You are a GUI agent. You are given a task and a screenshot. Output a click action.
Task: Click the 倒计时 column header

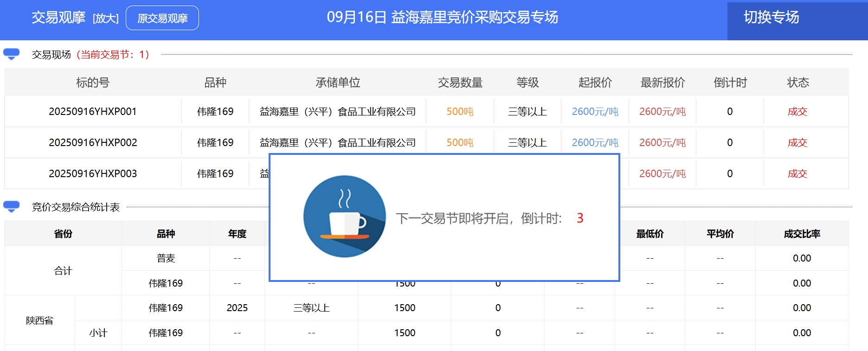point(730,83)
